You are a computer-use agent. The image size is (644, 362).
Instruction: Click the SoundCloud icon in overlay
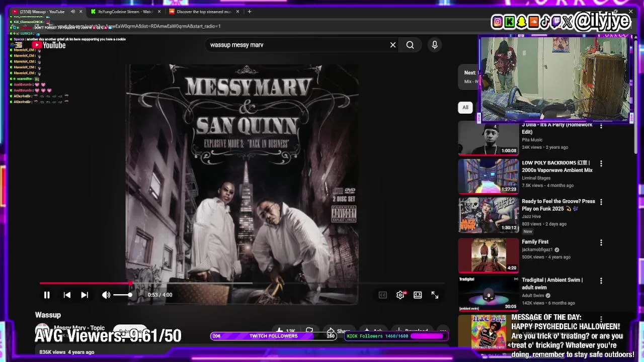(x=533, y=22)
